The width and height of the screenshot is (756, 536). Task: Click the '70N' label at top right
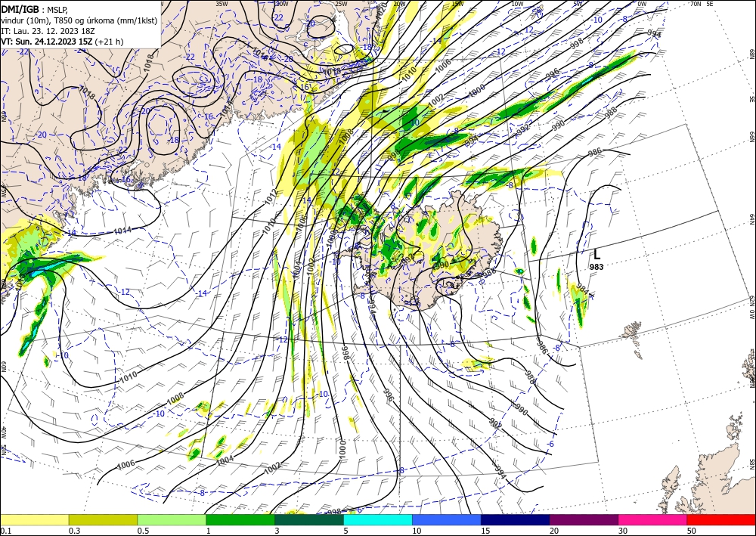[x=696, y=3]
